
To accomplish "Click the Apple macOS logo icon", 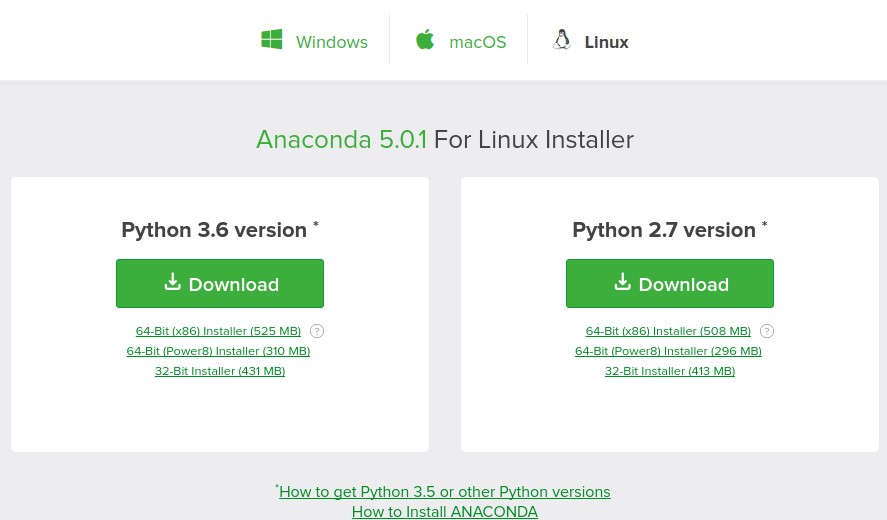I will click(x=425, y=40).
